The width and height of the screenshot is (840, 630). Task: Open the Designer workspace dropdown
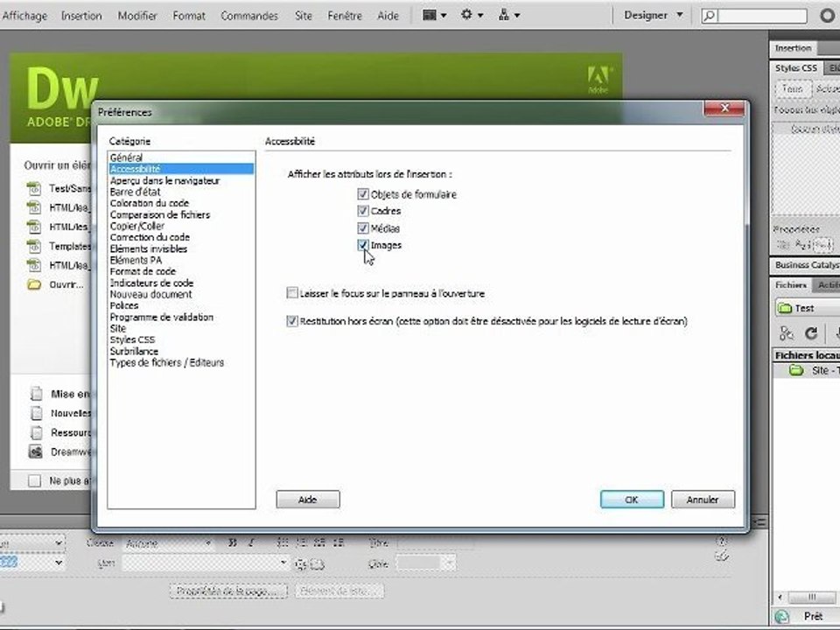tap(653, 15)
